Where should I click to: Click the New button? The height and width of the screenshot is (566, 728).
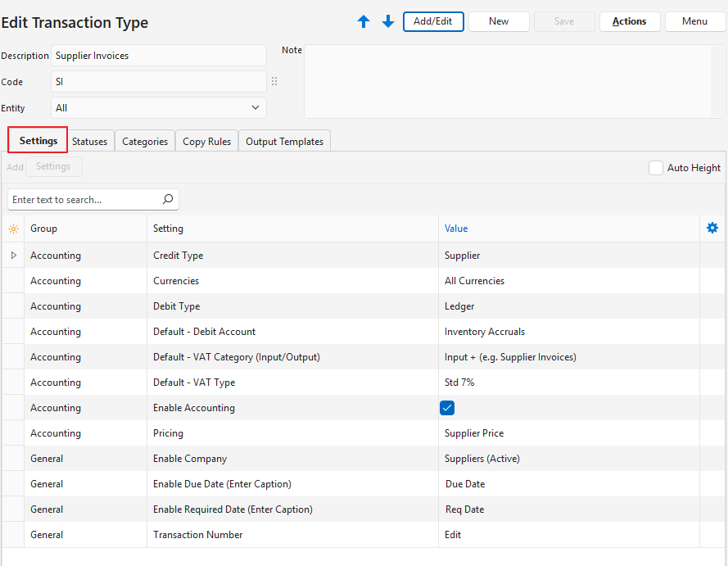(x=499, y=21)
